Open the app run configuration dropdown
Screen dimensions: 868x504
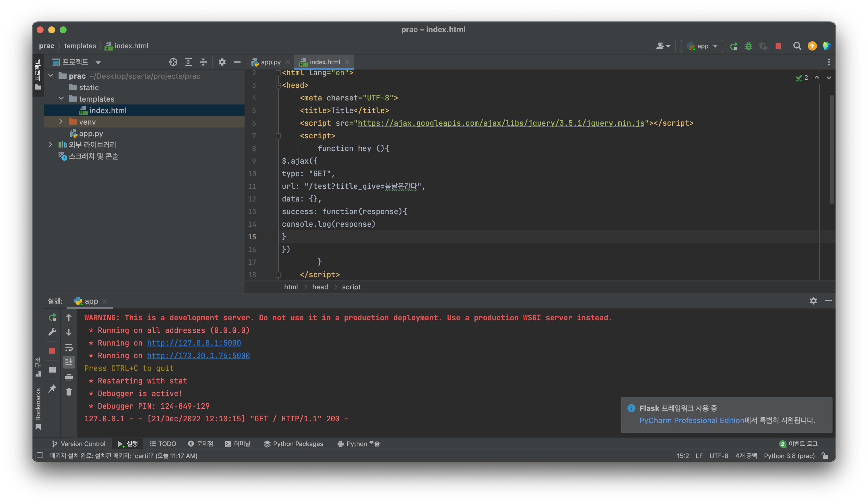click(x=702, y=46)
